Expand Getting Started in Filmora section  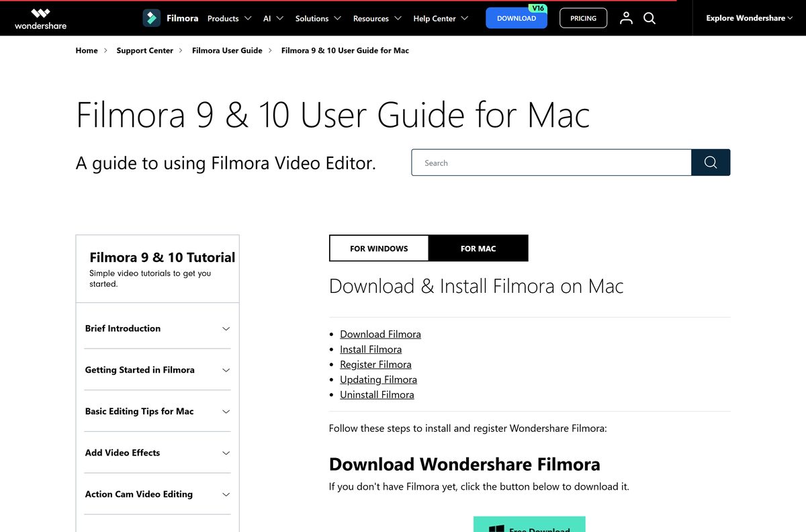pyautogui.click(x=157, y=370)
